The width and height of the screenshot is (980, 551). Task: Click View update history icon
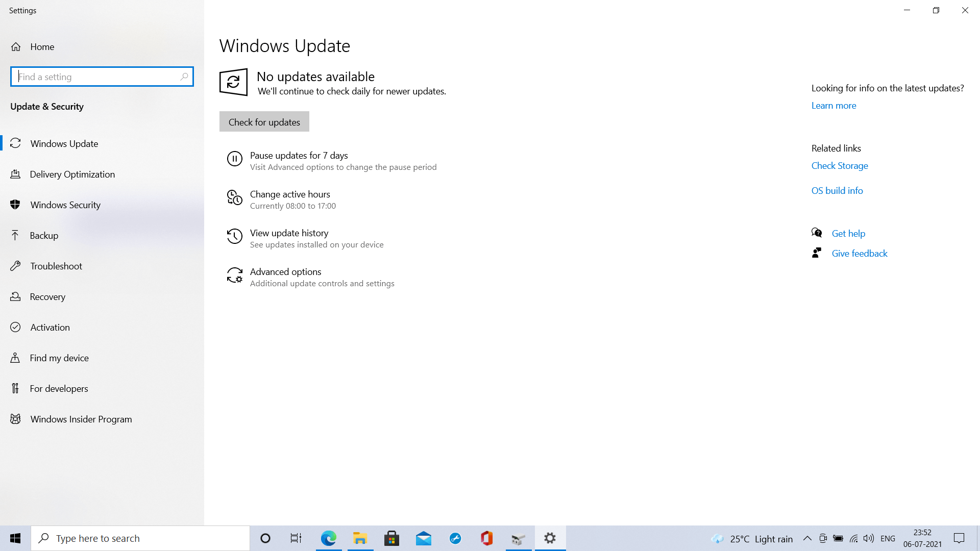click(x=235, y=236)
